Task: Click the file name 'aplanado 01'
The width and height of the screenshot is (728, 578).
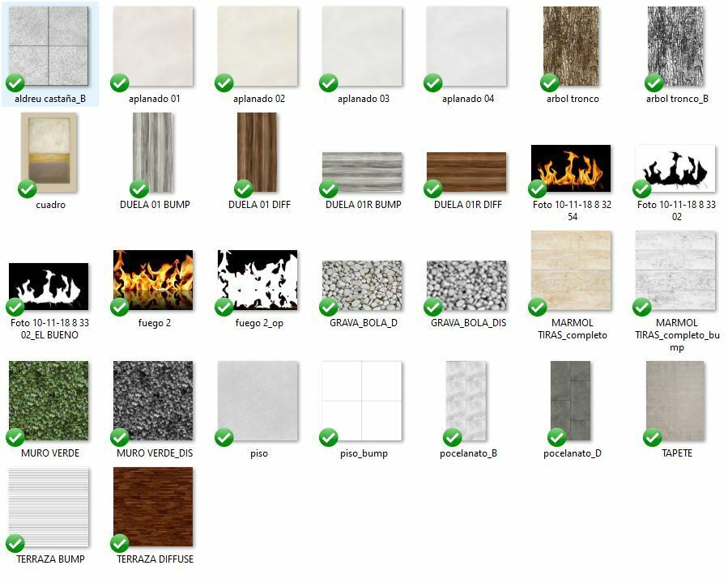Action: click(154, 99)
